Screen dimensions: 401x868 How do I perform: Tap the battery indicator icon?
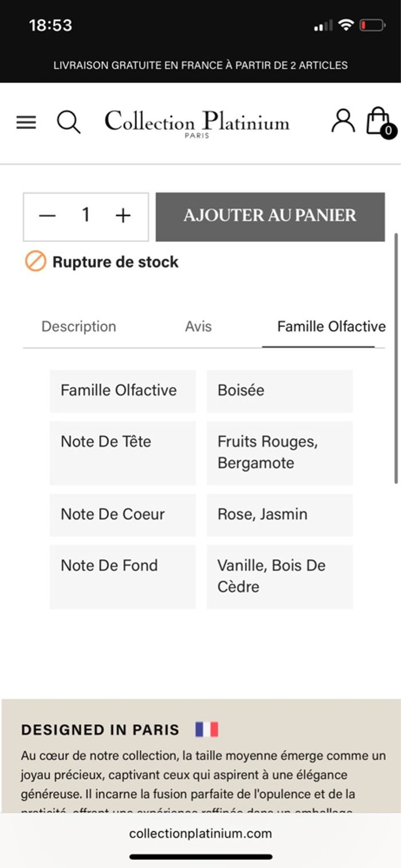(372, 25)
